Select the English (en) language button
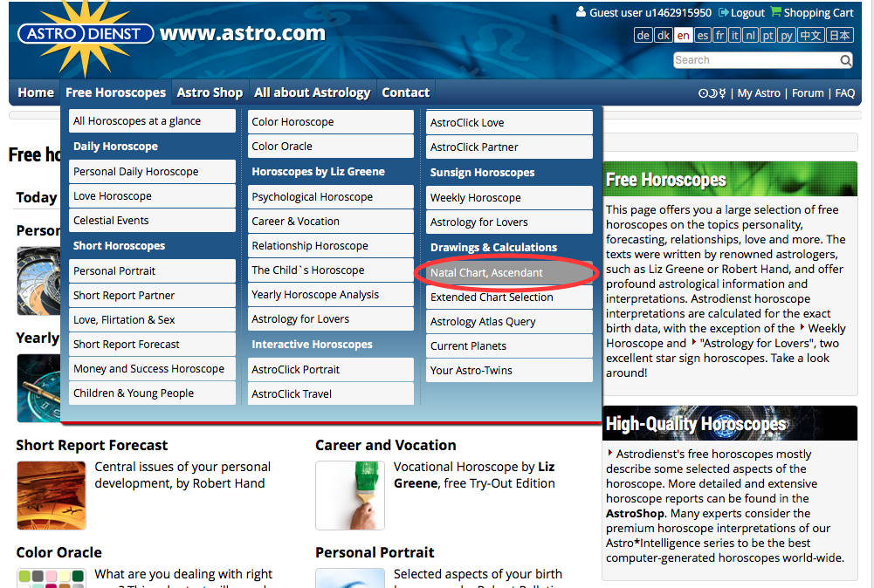 click(684, 36)
